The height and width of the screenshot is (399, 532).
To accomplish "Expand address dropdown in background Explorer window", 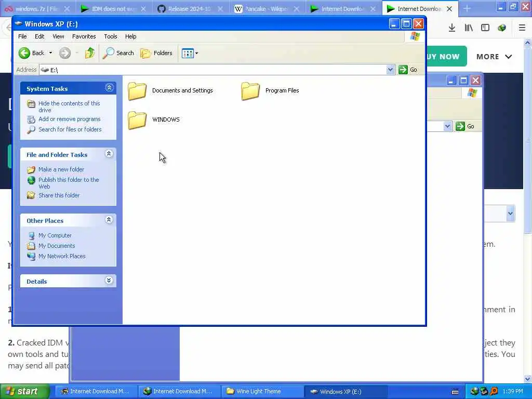I will (x=447, y=126).
